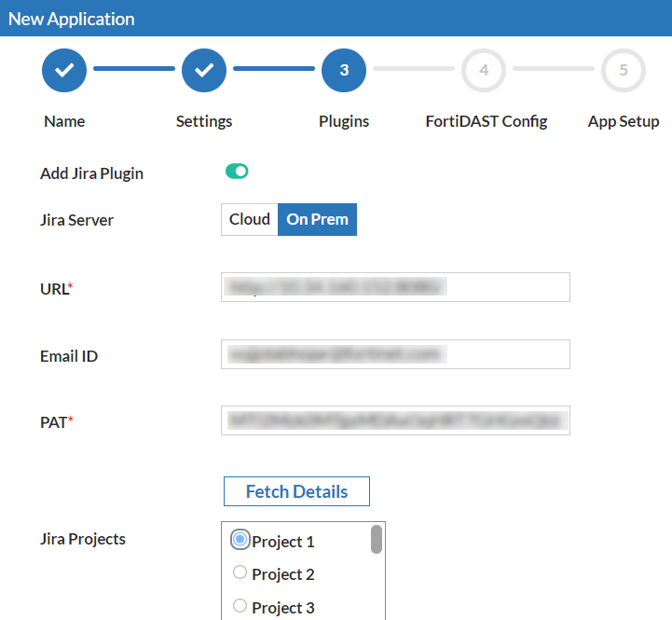Jump to step 5 App Setup circle

pos(624,70)
